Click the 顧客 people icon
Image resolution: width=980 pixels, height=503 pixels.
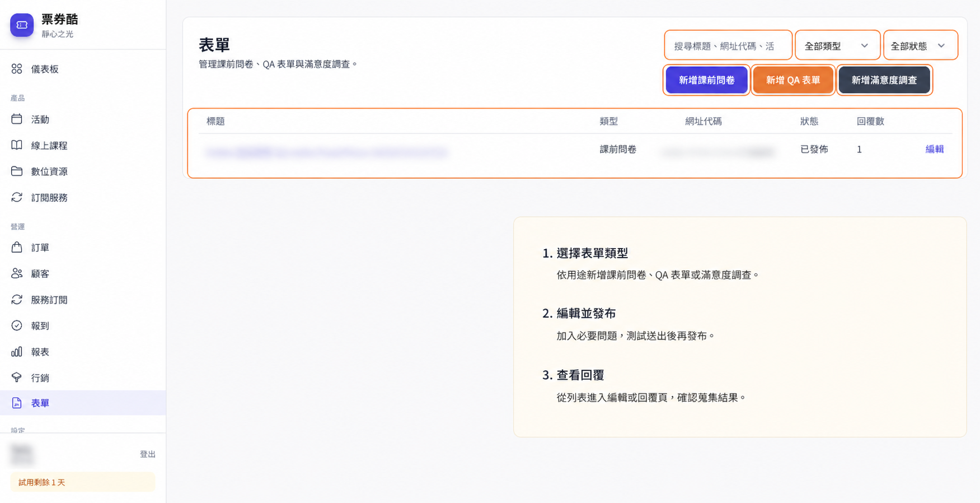tap(17, 273)
